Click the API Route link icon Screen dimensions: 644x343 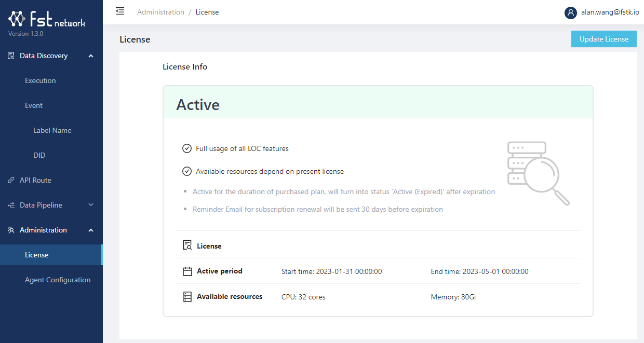pos(11,180)
